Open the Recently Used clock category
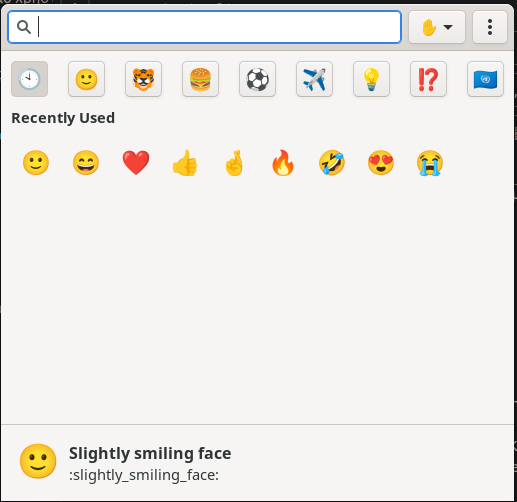 click(x=29, y=79)
